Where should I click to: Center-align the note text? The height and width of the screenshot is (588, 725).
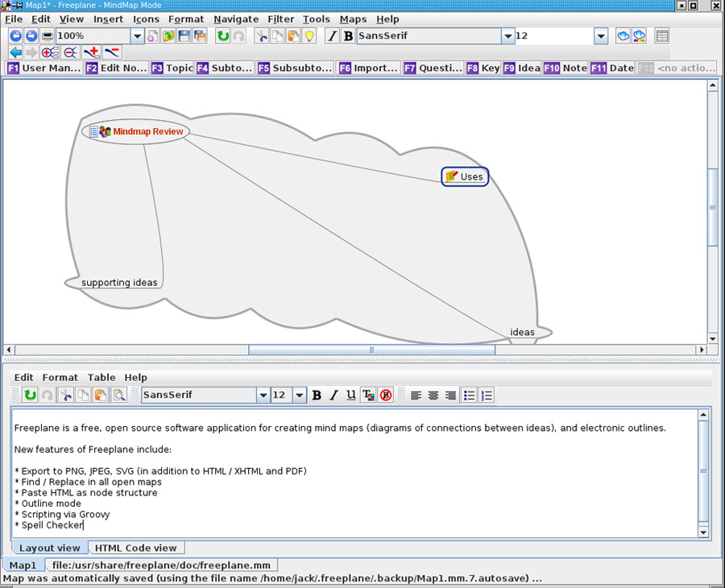click(433, 395)
